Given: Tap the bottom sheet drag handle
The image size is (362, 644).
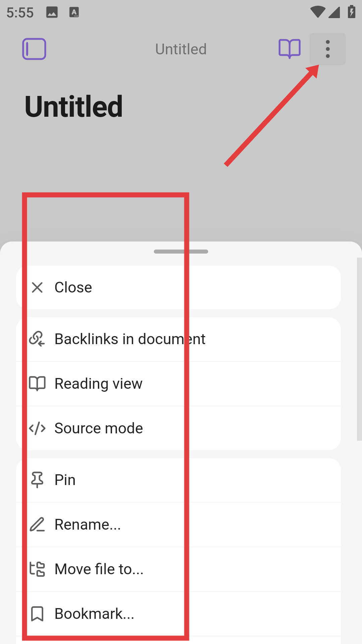Looking at the screenshot, I should coord(181,252).
